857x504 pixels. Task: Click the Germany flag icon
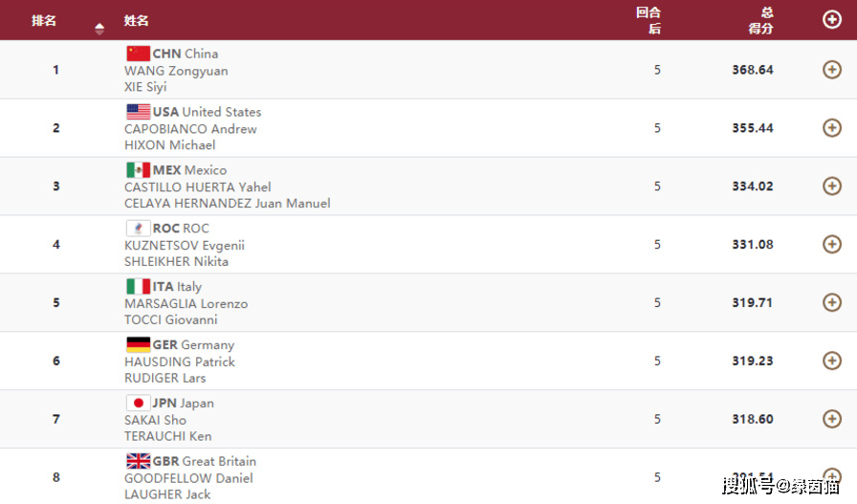pyautogui.click(x=138, y=345)
